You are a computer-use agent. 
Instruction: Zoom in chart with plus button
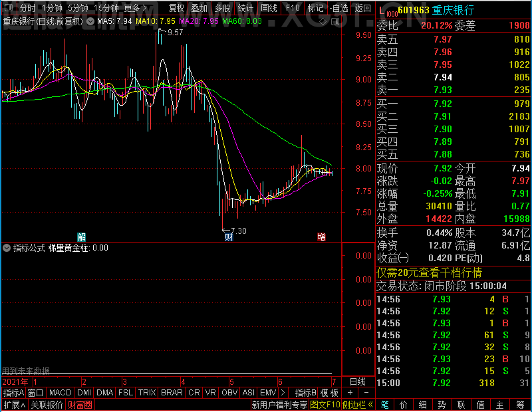[350, 393]
